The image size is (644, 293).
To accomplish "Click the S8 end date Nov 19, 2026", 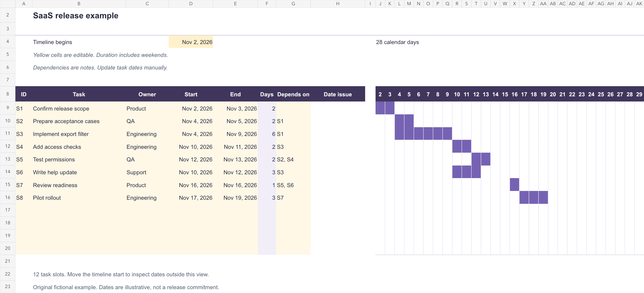I will [x=235, y=198].
